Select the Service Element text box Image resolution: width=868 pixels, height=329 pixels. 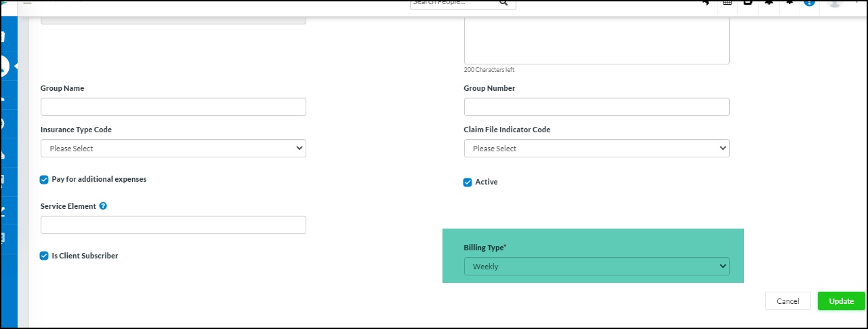(173, 225)
